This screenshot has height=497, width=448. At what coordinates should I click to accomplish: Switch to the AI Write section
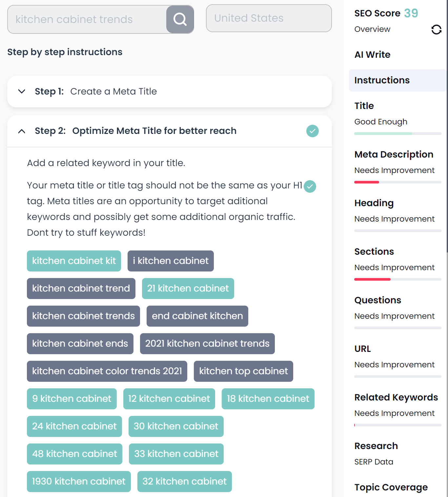(372, 54)
